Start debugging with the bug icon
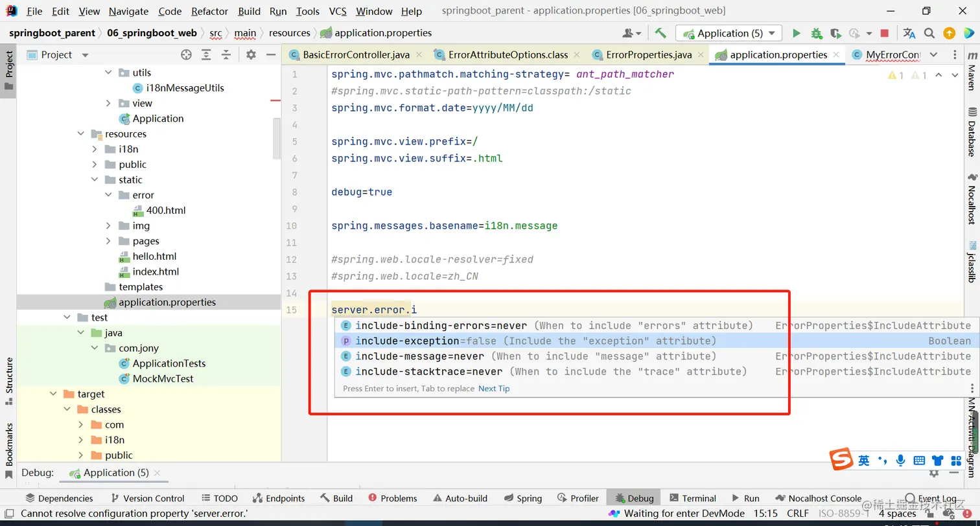 point(817,33)
